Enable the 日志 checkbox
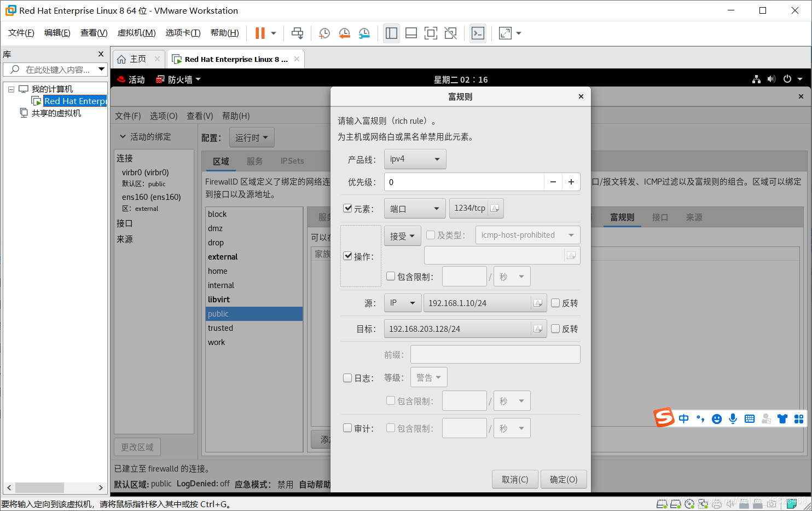This screenshot has height=511, width=812. 347,377
